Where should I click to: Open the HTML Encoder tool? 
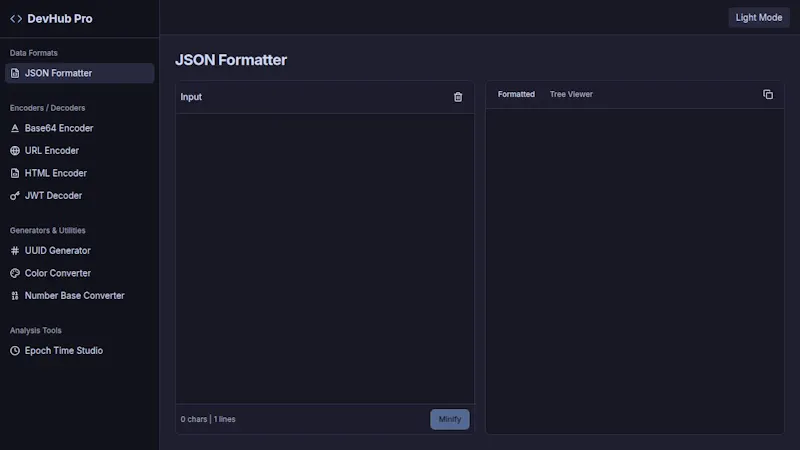coord(80,173)
